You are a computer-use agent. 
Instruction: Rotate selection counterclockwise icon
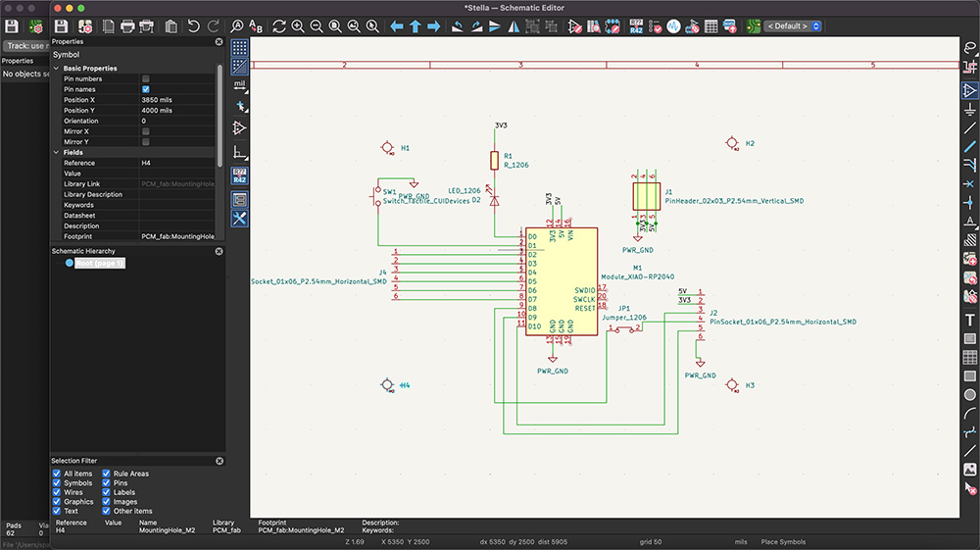(458, 26)
